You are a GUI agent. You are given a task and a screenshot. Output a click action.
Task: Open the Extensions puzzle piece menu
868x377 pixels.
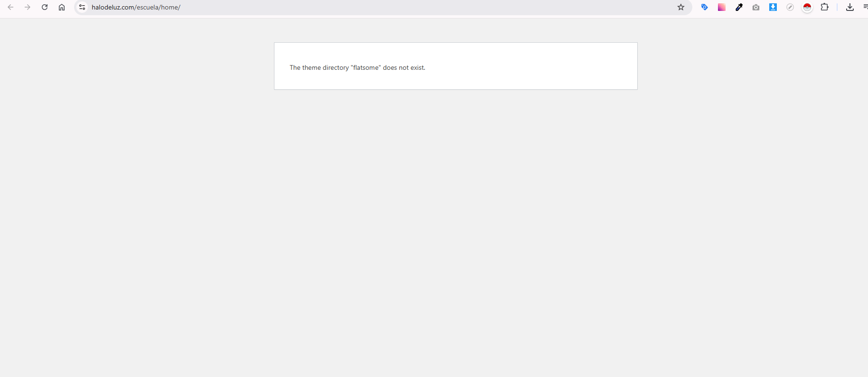click(825, 7)
